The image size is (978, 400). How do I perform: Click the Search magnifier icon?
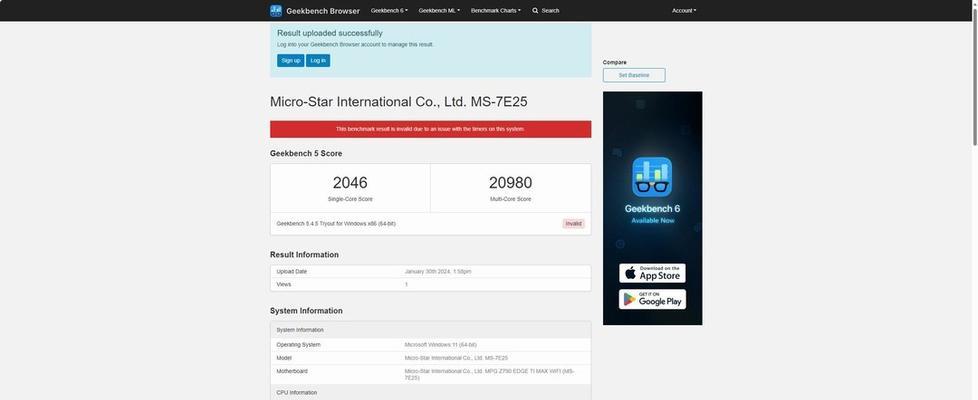point(535,11)
